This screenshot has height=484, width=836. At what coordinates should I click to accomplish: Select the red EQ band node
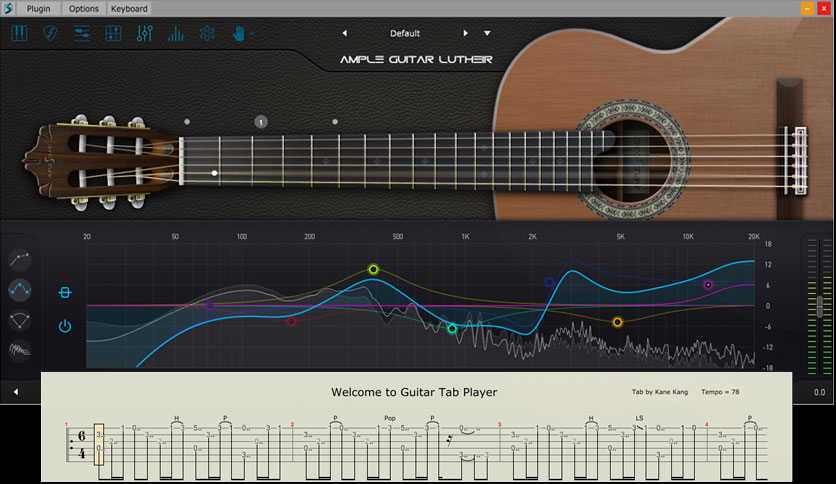pyautogui.click(x=291, y=321)
